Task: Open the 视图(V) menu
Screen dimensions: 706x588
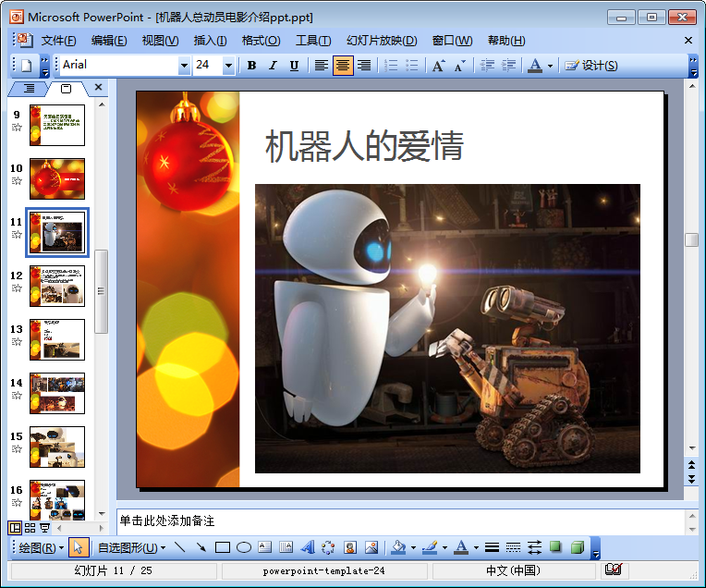Action: (x=160, y=41)
